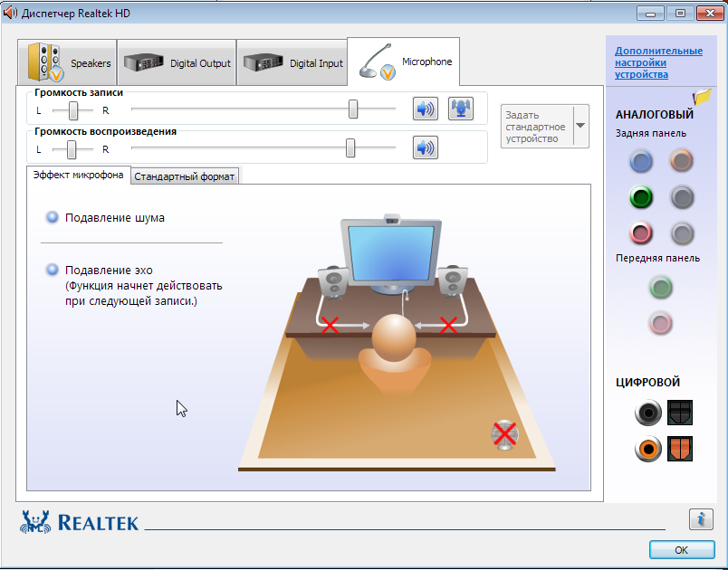This screenshot has height=570, width=728.
Task: Open Дополнительные настройки устройства link
Action: pos(658,62)
